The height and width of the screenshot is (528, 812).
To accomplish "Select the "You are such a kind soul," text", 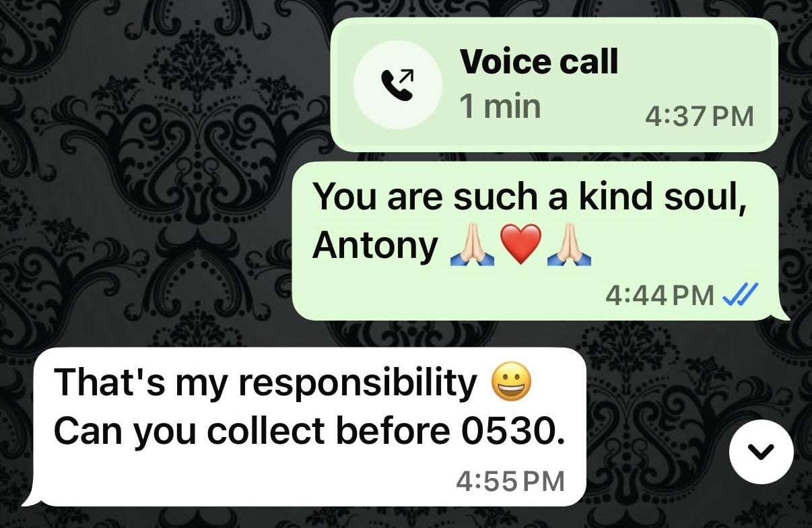I will 531,197.
